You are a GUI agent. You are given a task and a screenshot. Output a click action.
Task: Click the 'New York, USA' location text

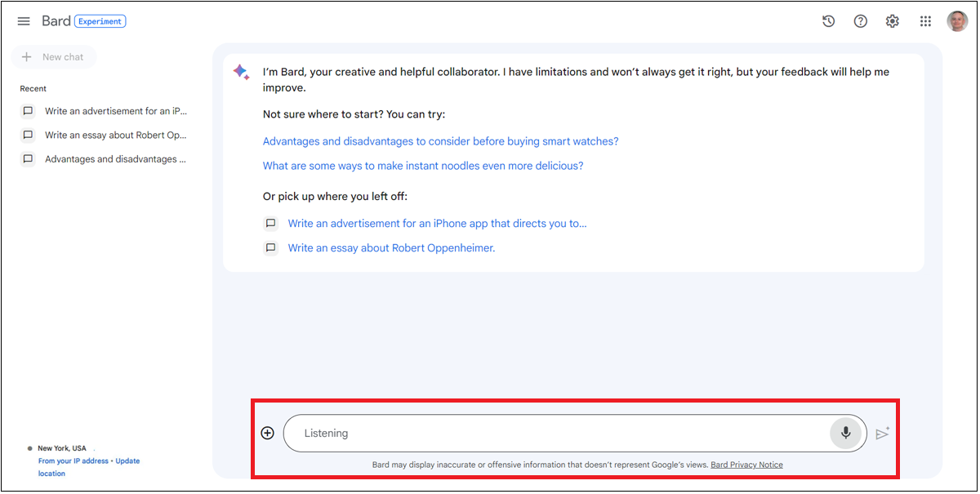[x=62, y=448]
